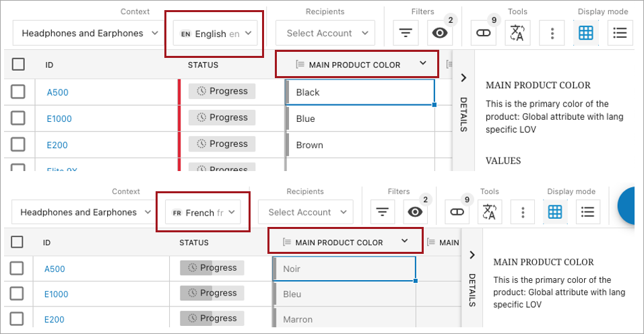The image size is (644, 334).
Task: Toggle the select-all checkbox in top grid header
Action: [18, 65]
